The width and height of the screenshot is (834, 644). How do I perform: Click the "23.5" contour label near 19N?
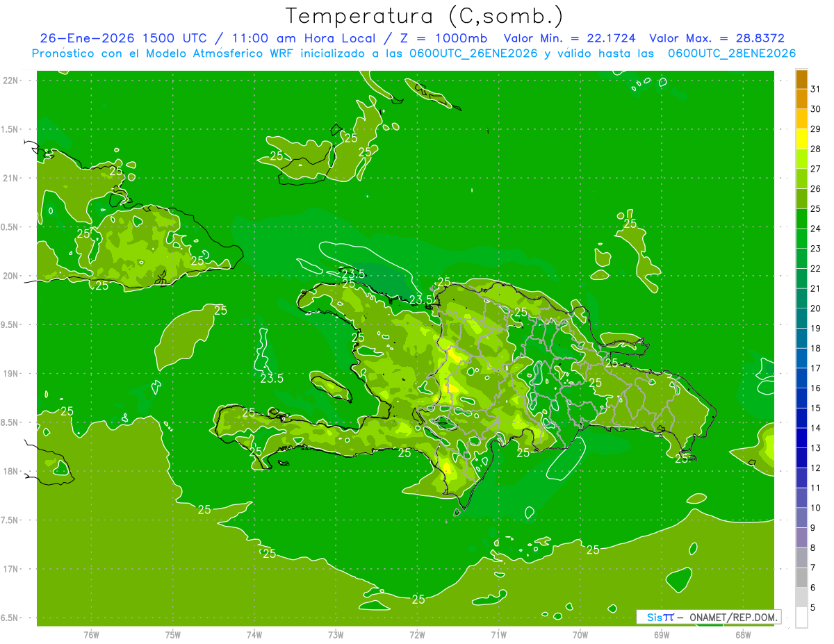coord(272,379)
